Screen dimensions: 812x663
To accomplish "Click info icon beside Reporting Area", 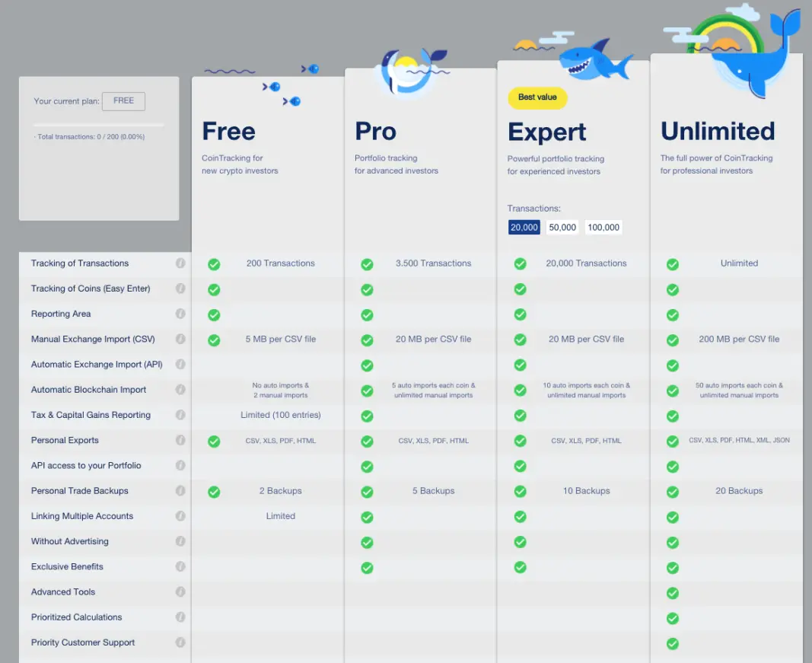I will [180, 314].
